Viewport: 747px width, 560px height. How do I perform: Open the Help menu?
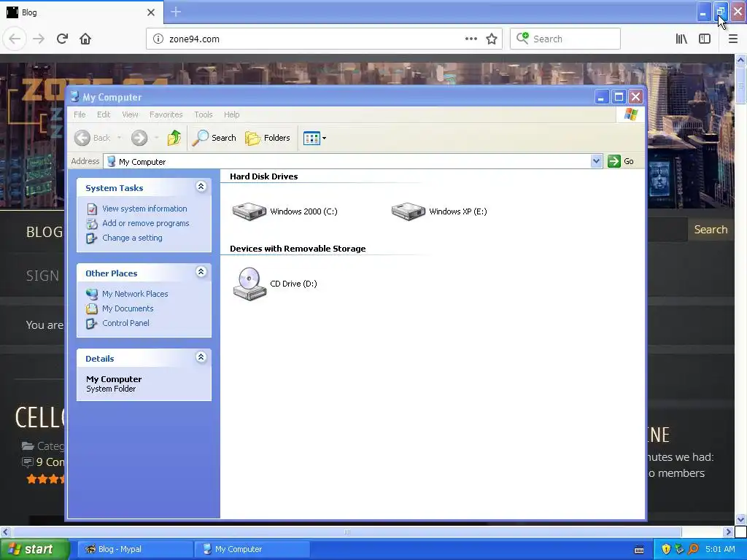[231, 114]
